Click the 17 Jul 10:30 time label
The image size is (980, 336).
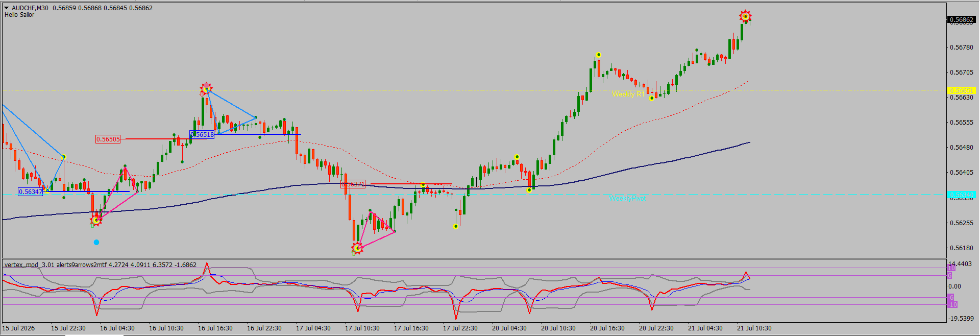(362, 328)
